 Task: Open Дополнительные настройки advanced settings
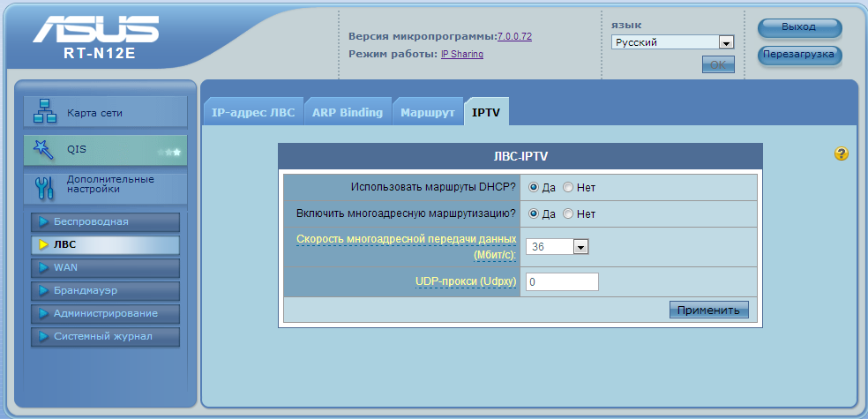(x=104, y=185)
